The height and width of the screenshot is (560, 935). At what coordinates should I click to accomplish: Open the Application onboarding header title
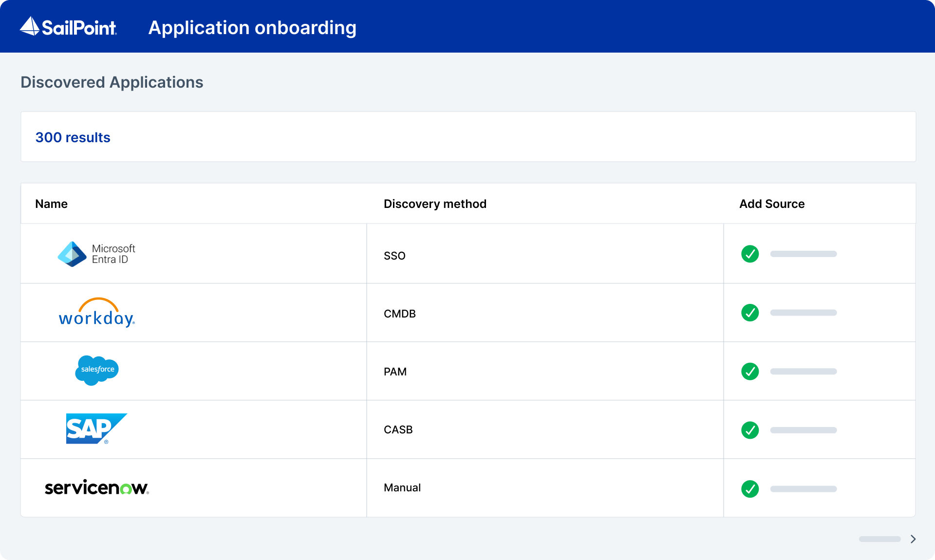(x=252, y=28)
